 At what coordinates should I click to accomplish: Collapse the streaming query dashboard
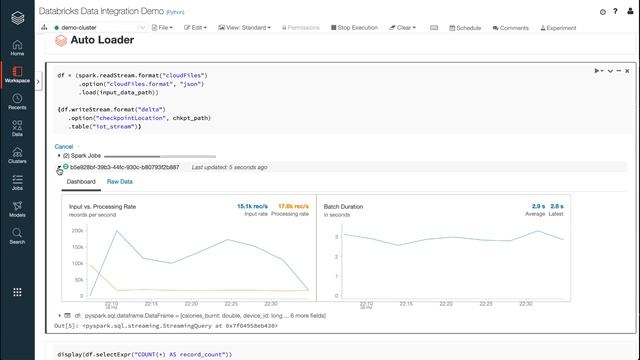[59, 167]
